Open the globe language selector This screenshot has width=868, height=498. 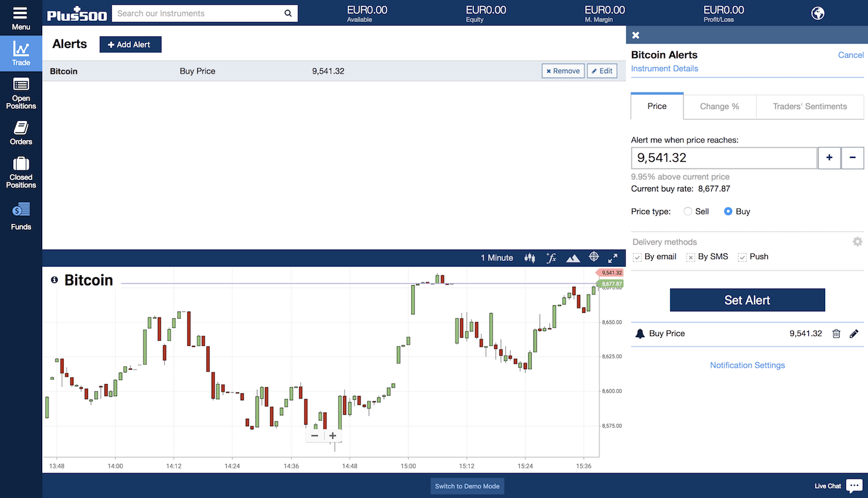click(x=818, y=13)
